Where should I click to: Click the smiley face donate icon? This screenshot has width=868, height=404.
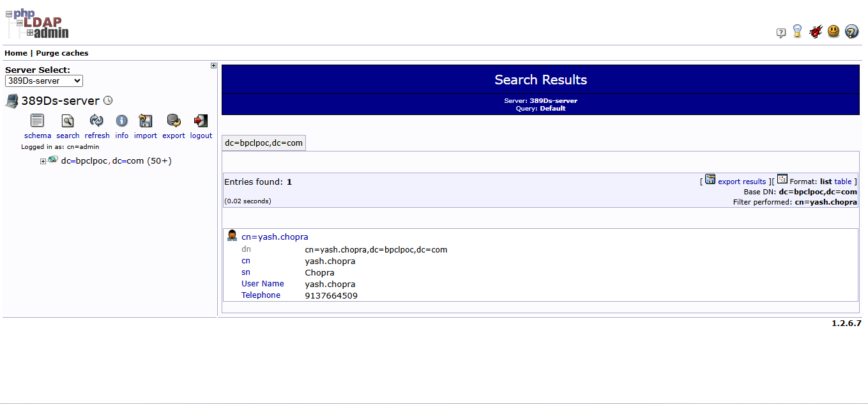(x=834, y=31)
